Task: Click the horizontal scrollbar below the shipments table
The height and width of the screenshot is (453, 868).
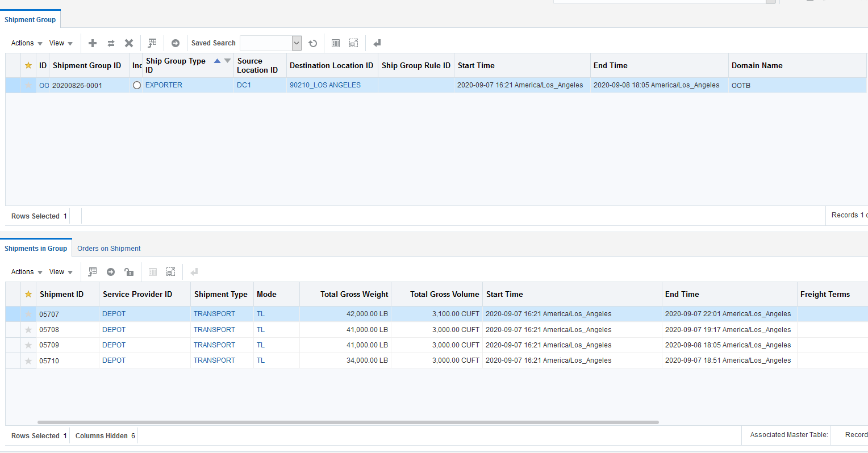Action: (x=348, y=422)
